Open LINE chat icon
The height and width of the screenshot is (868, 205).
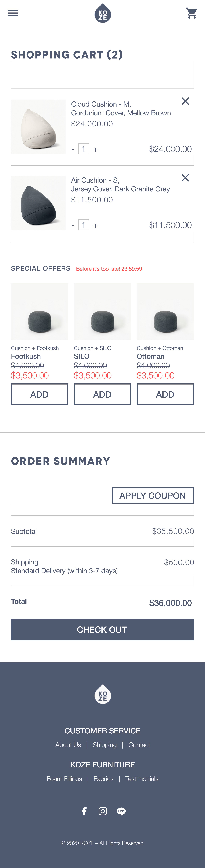click(121, 811)
